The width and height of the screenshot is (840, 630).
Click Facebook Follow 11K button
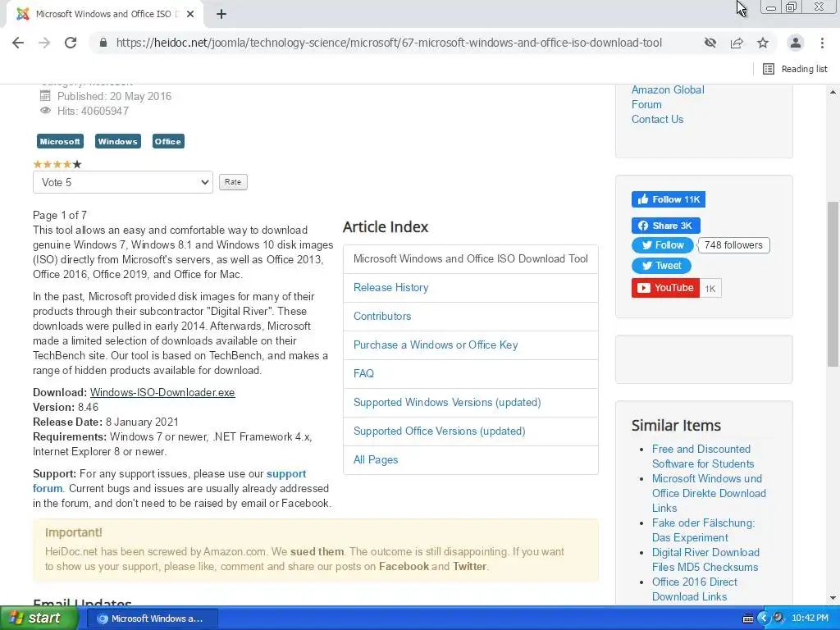point(668,199)
